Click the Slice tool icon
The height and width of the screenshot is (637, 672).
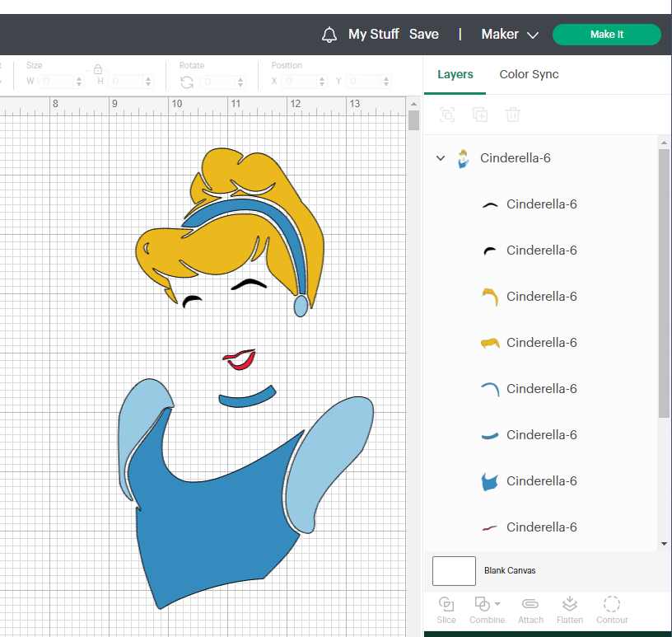point(446,604)
